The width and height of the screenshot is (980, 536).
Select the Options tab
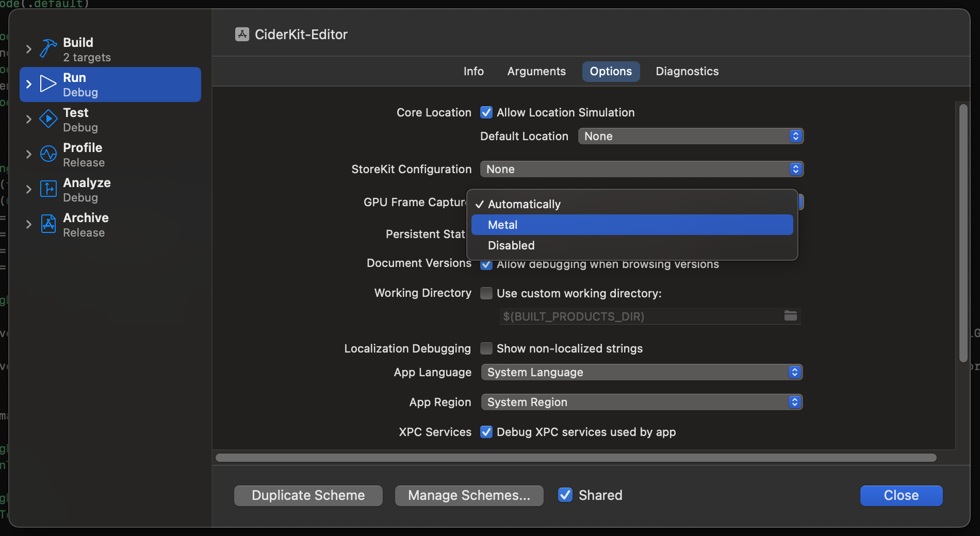tap(611, 71)
